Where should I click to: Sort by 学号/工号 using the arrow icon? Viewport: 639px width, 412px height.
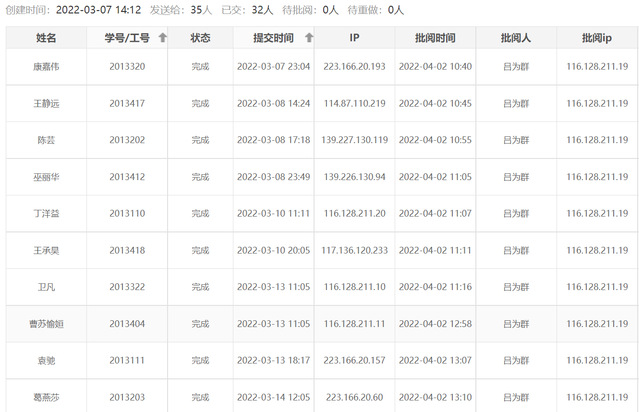coord(163,38)
